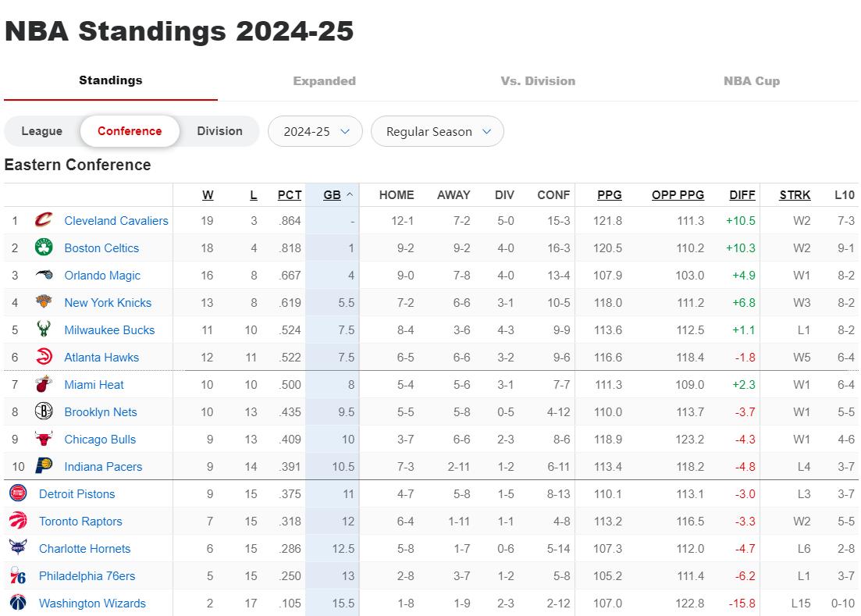This screenshot has width=861, height=616.
Task: Click the Chicago Bulls logo icon
Action: coord(44,440)
